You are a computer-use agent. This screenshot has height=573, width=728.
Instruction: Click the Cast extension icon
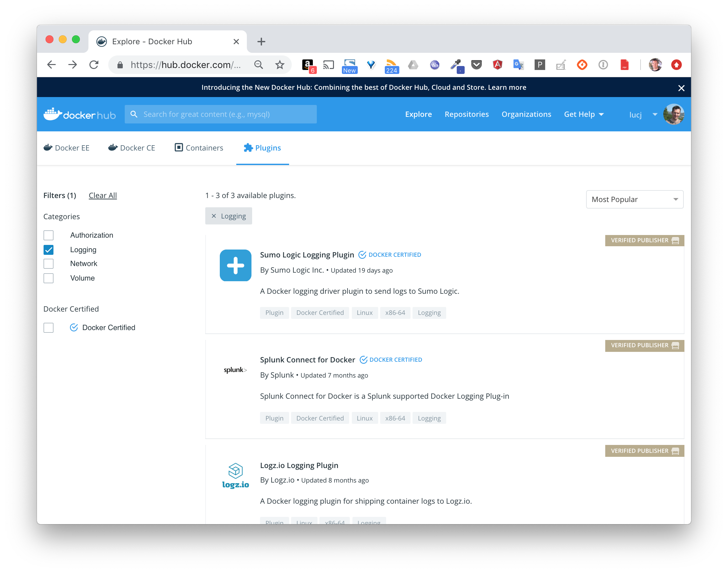(328, 65)
